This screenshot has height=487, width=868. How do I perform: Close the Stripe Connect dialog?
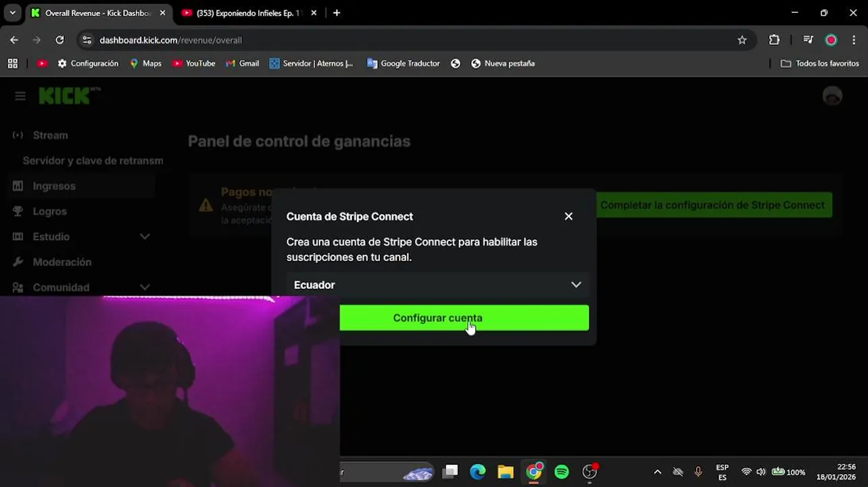pos(569,216)
